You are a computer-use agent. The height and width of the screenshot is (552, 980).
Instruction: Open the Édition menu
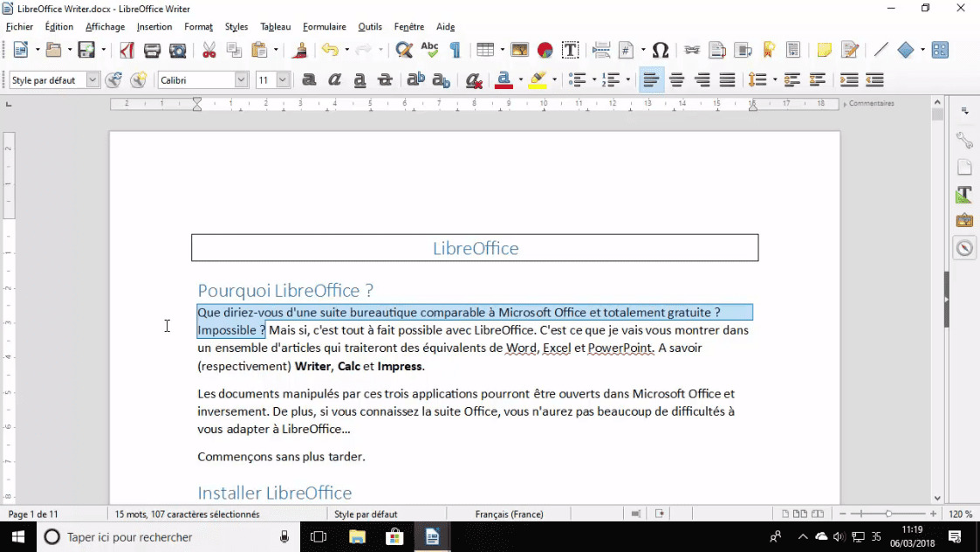coord(58,27)
